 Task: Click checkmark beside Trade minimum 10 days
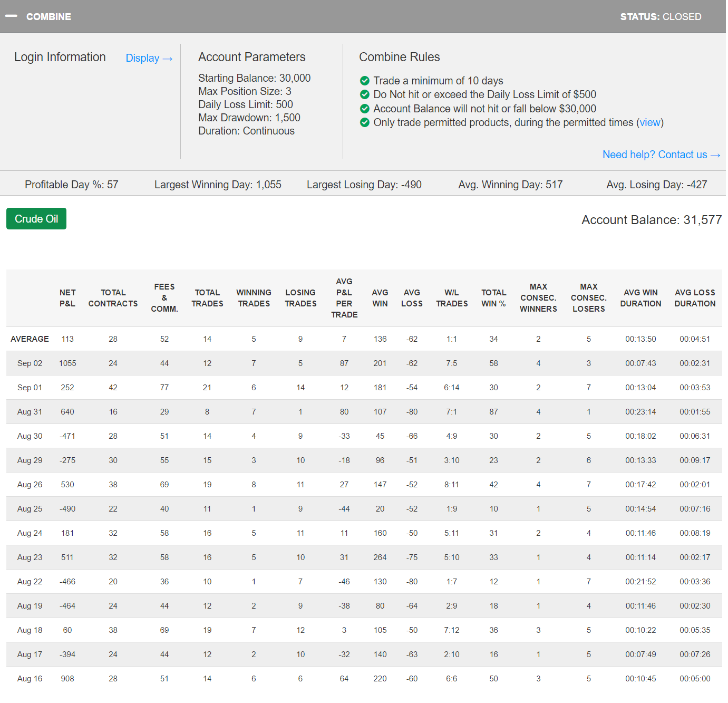[x=364, y=81]
